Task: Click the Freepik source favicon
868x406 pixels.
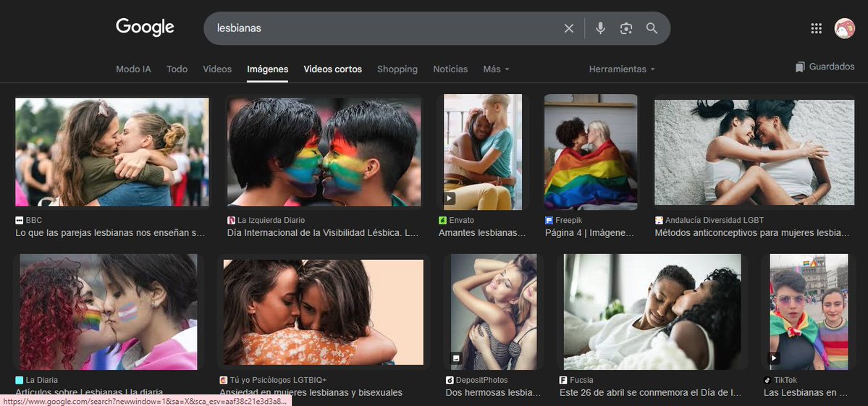Action: click(x=549, y=220)
